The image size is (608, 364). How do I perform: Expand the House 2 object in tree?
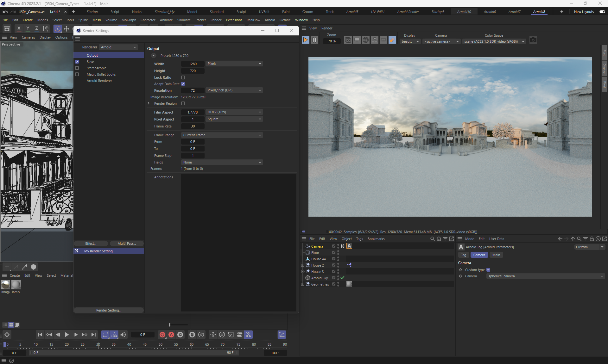click(x=302, y=265)
